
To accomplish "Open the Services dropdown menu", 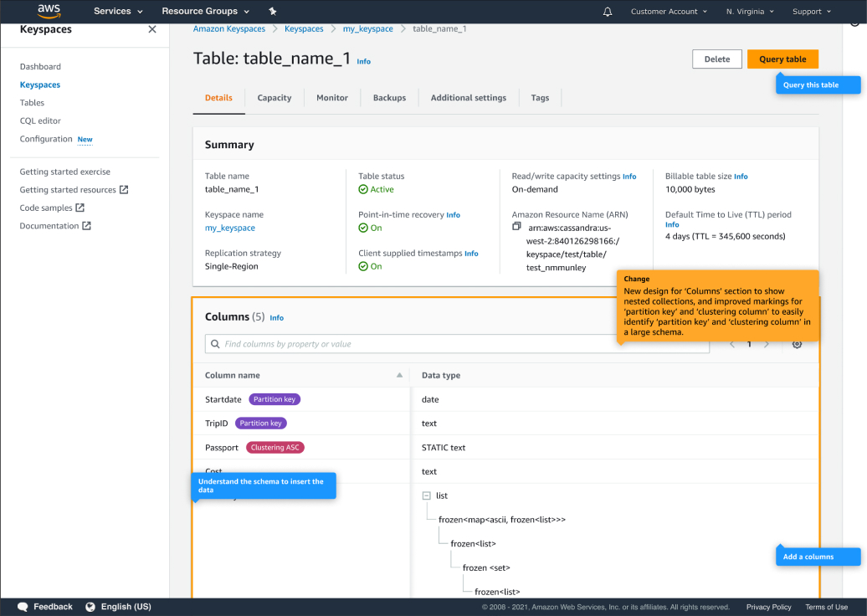I will click(x=117, y=12).
